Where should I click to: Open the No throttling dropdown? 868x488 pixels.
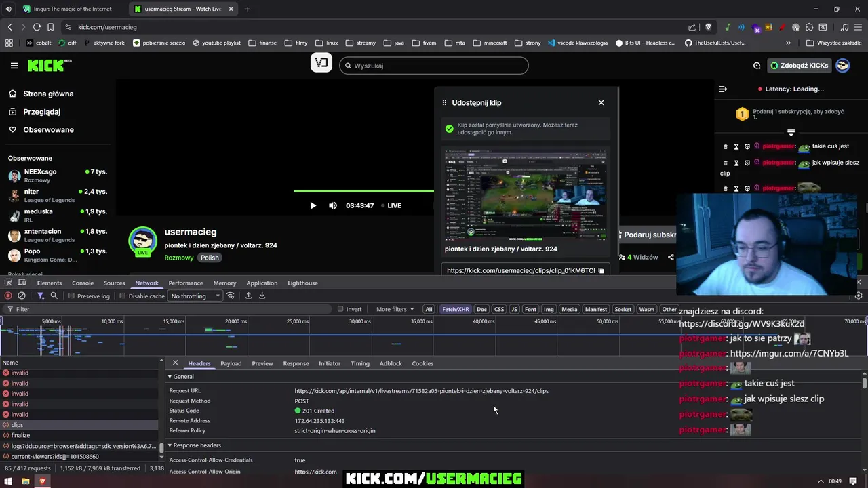tap(195, 296)
